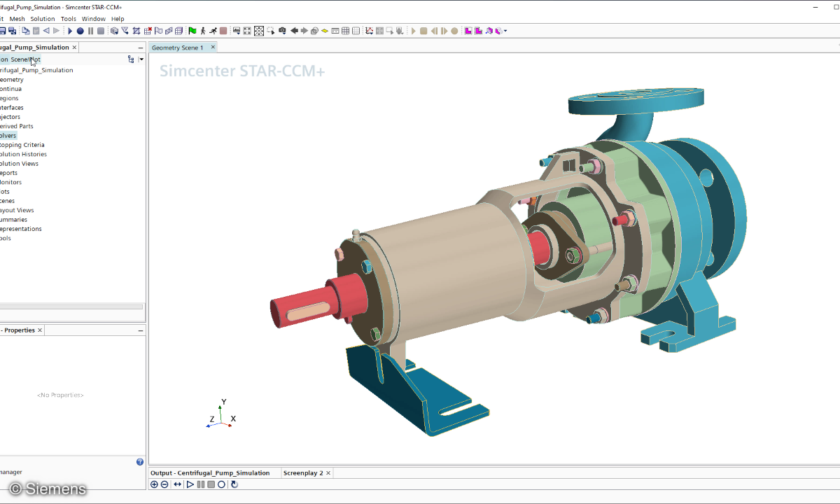Click the table grid icon in toolbar
Screen dimensions: 840x504
(x=345, y=31)
